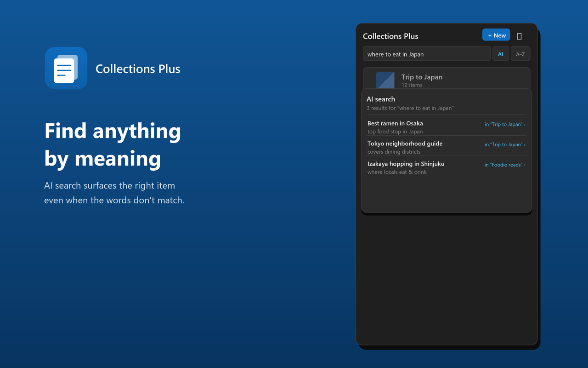Screen dimensions: 588x368
Task: Select the 'Tokyo neighborhood guide' result
Action: pyautogui.click(x=405, y=144)
